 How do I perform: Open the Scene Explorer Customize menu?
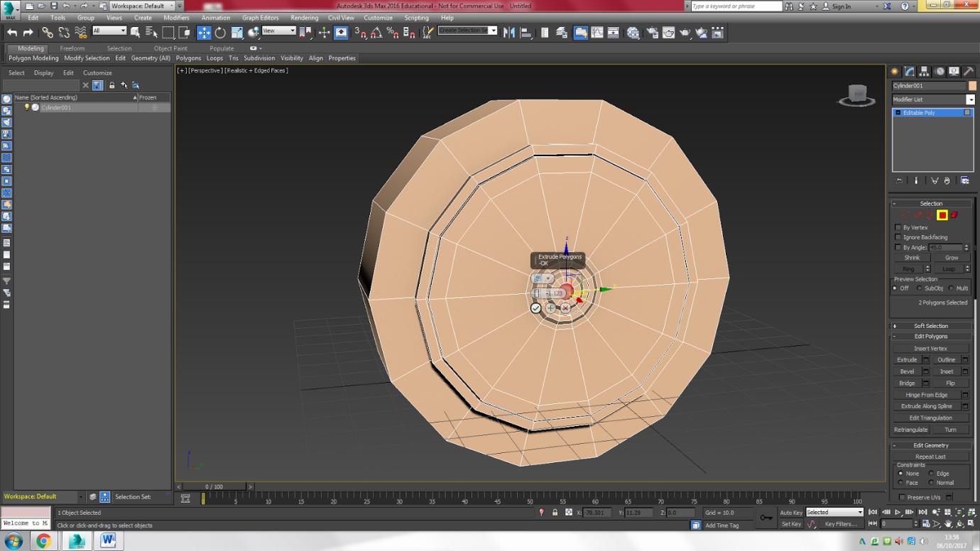click(x=97, y=72)
